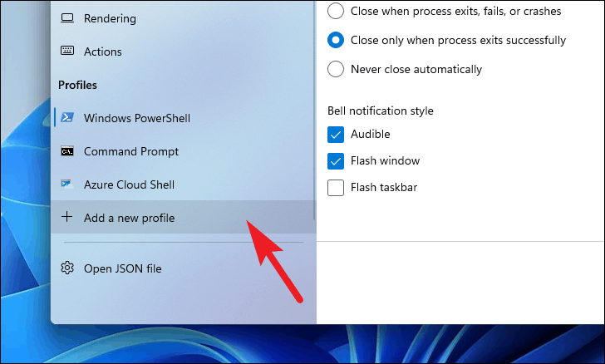Select 'Close only when process exits successfully' radio
Image resolution: width=605 pixels, height=364 pixels.
pos(335,40)
